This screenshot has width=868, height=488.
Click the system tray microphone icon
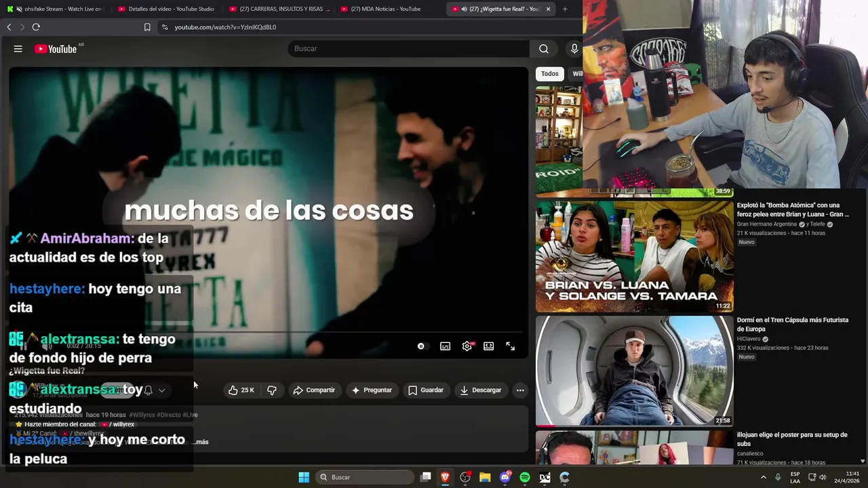(778, 477)
